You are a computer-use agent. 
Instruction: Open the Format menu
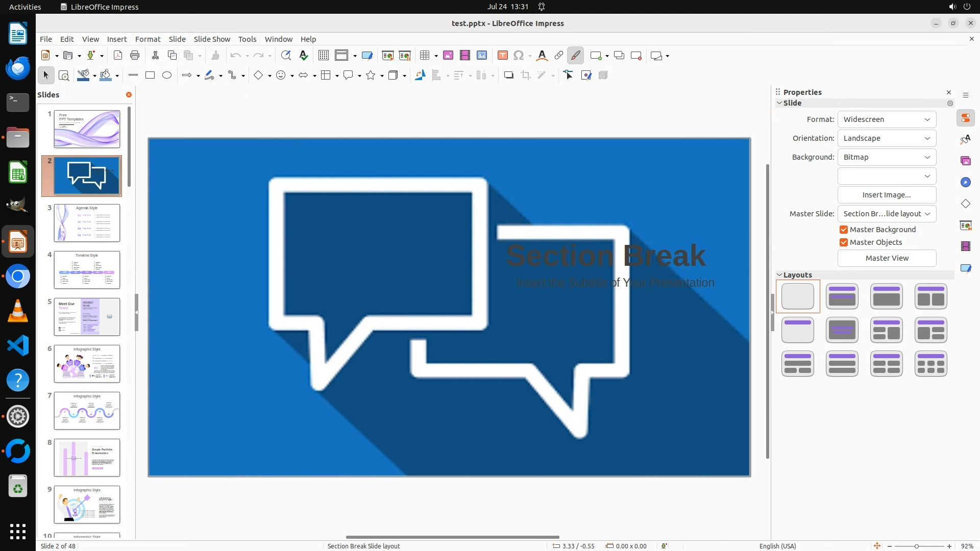[x=148, y=39]
